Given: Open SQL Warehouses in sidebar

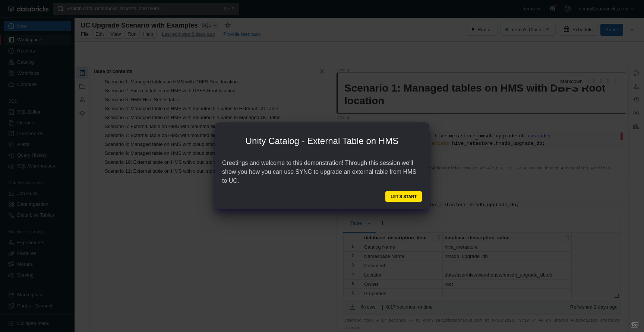Looking at the screenshot, I should 37,166.
